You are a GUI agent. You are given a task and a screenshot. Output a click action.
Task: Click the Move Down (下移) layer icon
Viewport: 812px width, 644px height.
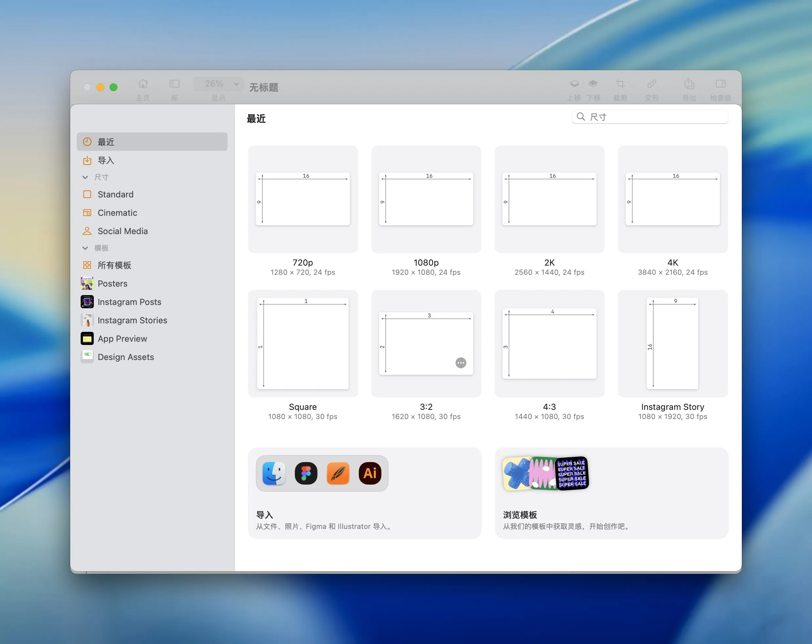click(593, 84)
